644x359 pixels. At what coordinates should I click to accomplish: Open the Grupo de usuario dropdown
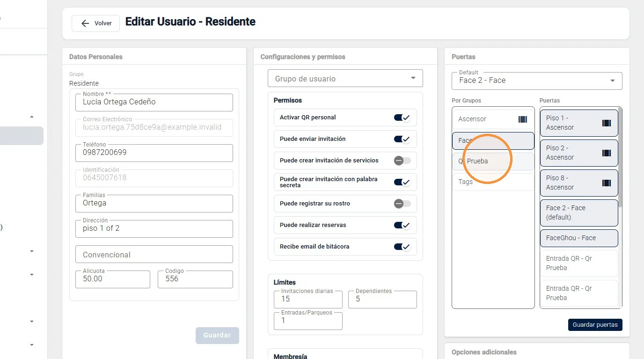(345, 78)
